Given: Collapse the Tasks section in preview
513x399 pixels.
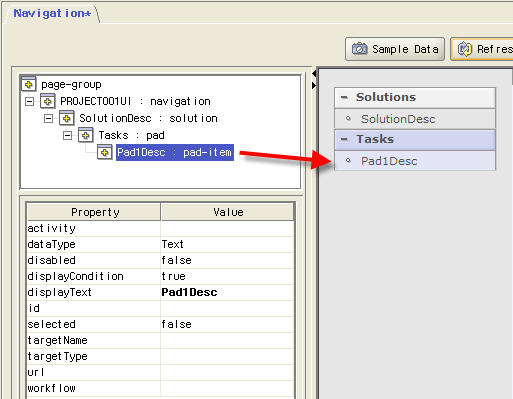Looking at the screenshot, I should (344, 139).
